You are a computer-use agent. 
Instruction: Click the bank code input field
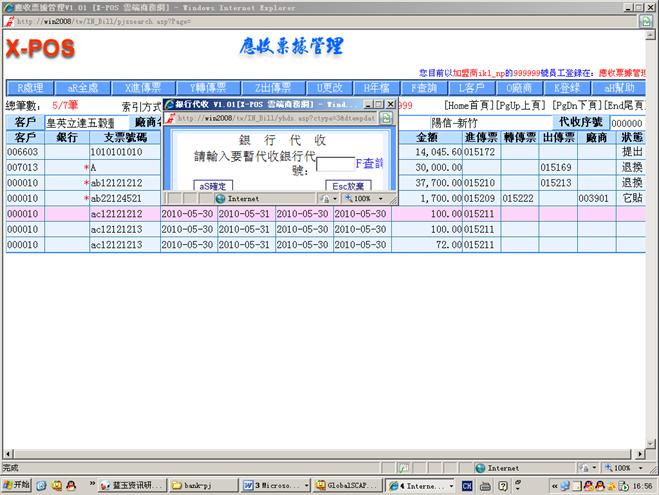[334, 164]
